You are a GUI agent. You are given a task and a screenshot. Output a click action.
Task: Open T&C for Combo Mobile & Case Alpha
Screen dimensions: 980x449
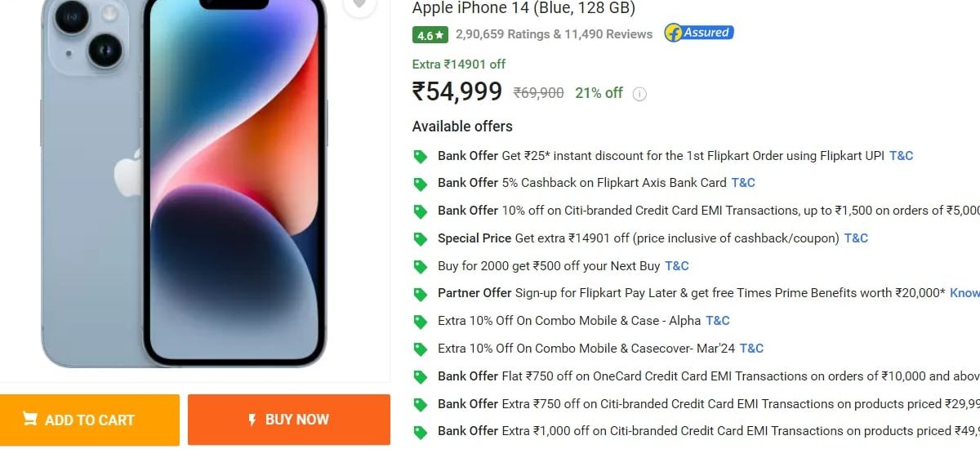click(718, 320)
